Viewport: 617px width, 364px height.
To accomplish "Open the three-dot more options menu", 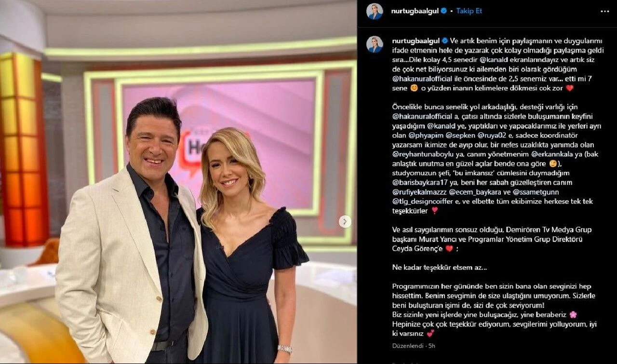I will click(x=604, y=11).
